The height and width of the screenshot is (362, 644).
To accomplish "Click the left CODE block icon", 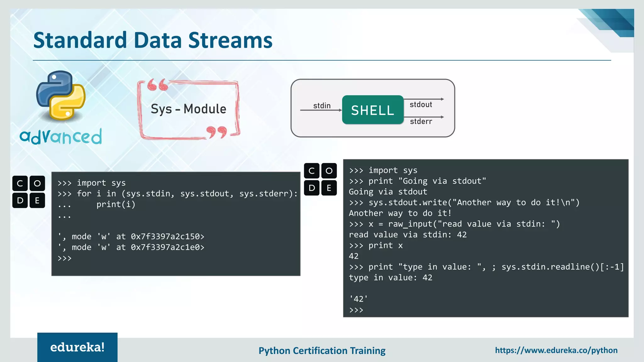I will pyautogui.click(x=29, y=192).
